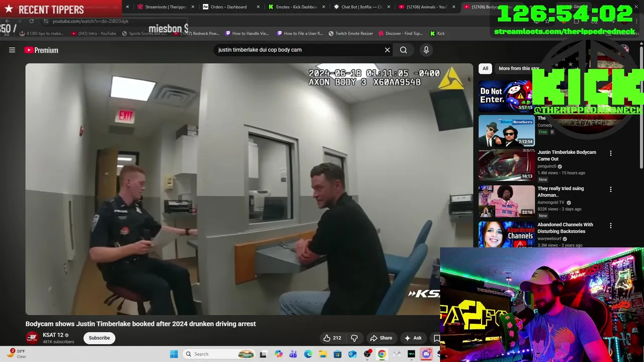
Task: Open Microsoft Store taskbar icon
Action: pyautogui.click(x=338, y=354)
